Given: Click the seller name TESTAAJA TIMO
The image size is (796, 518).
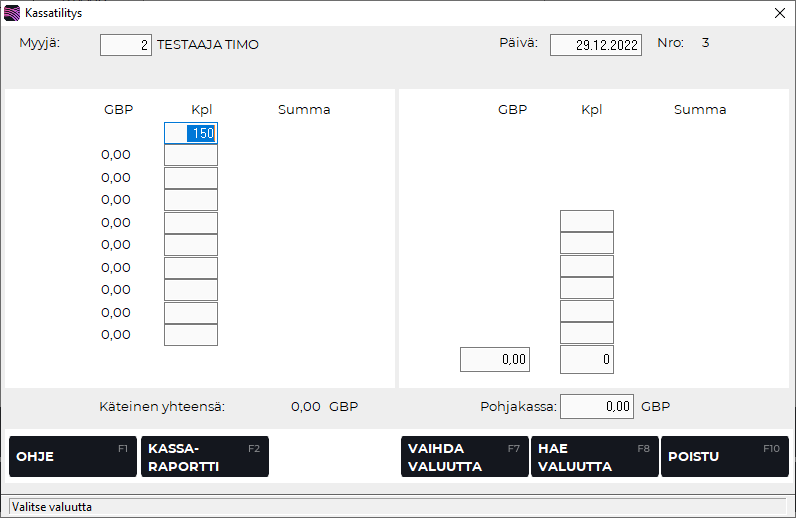Looking at the screenshot, I should click(x=208, y=45).
